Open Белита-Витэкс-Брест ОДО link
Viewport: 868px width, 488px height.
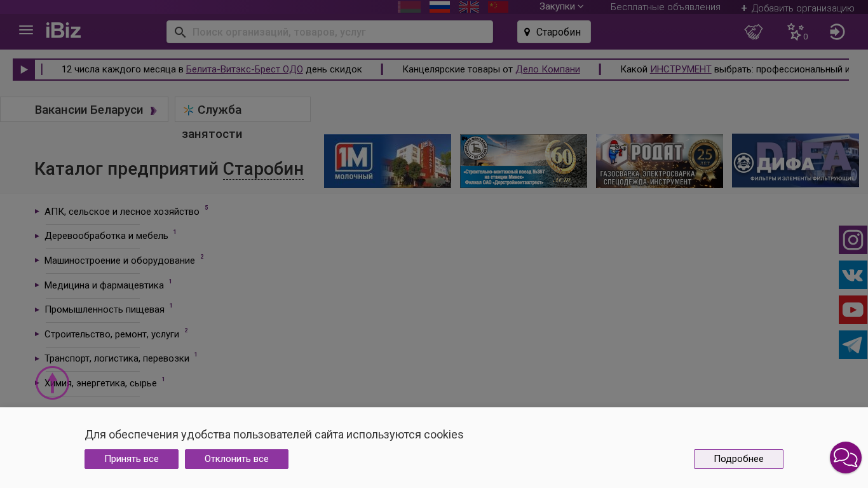tap(245, 69)
